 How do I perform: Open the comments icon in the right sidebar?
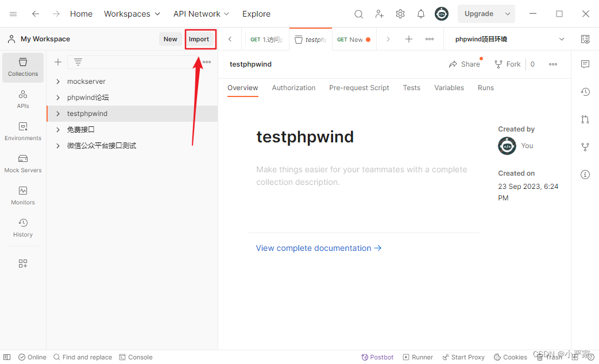click(x=585, y=64)
